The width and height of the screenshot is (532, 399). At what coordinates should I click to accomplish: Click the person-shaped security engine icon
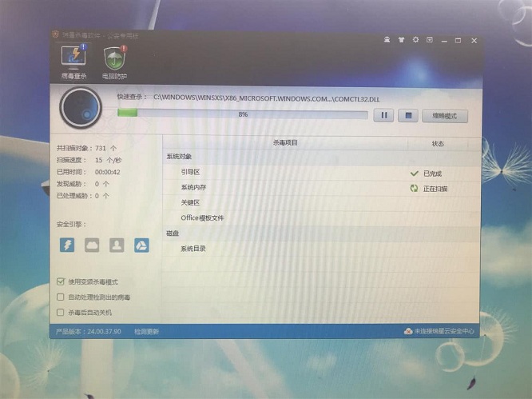coord(117,245)
